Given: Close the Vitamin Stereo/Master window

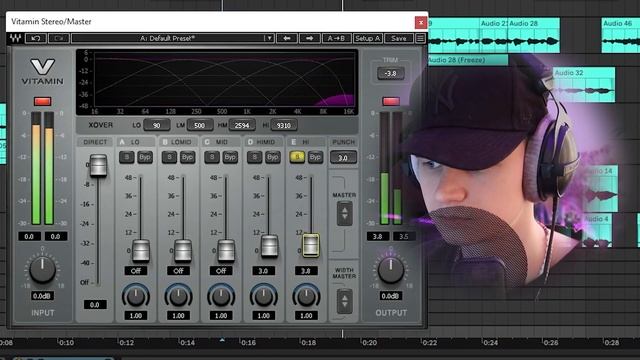Looking at the screenshot, I should tap(421, 22).
